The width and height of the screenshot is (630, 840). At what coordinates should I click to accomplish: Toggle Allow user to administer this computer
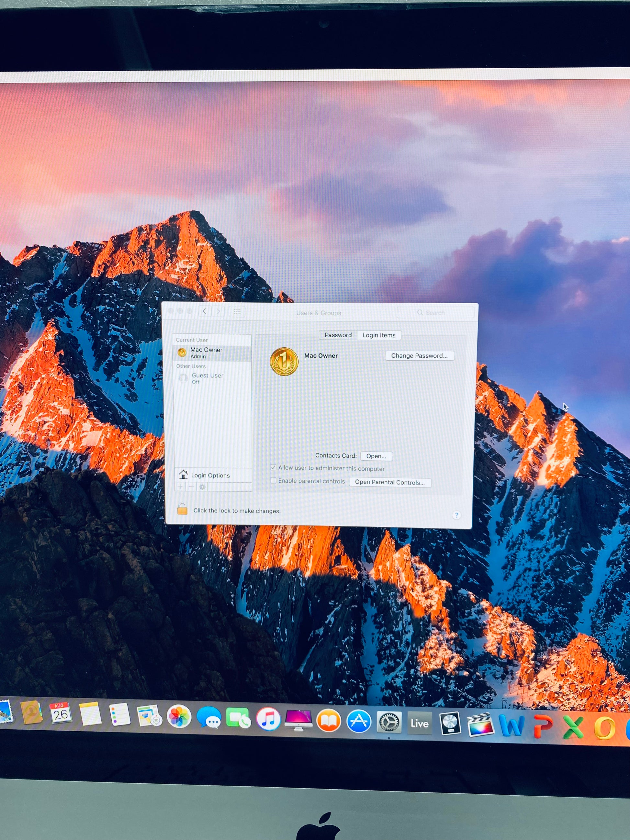click(x=273, y=467)
